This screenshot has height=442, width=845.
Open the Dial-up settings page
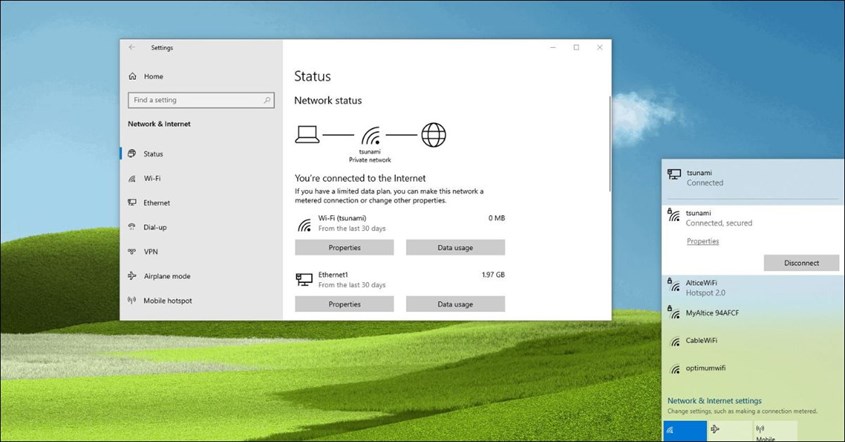[201, 227]
